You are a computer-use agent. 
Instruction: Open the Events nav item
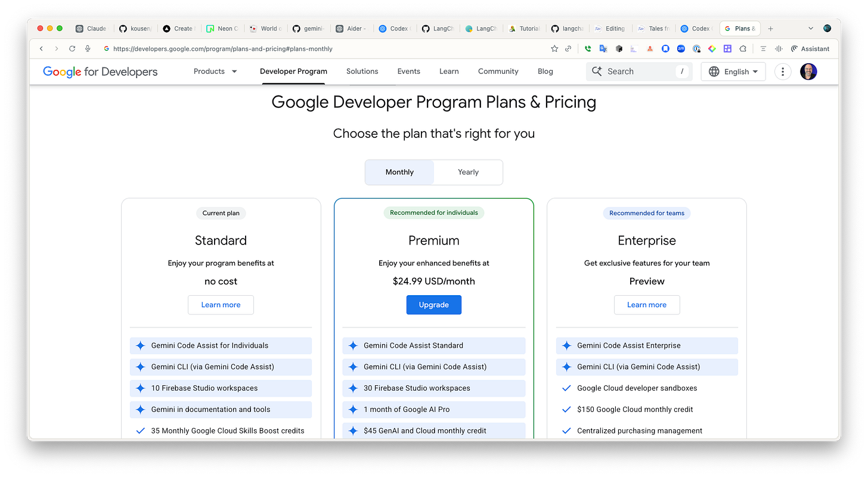409,72
